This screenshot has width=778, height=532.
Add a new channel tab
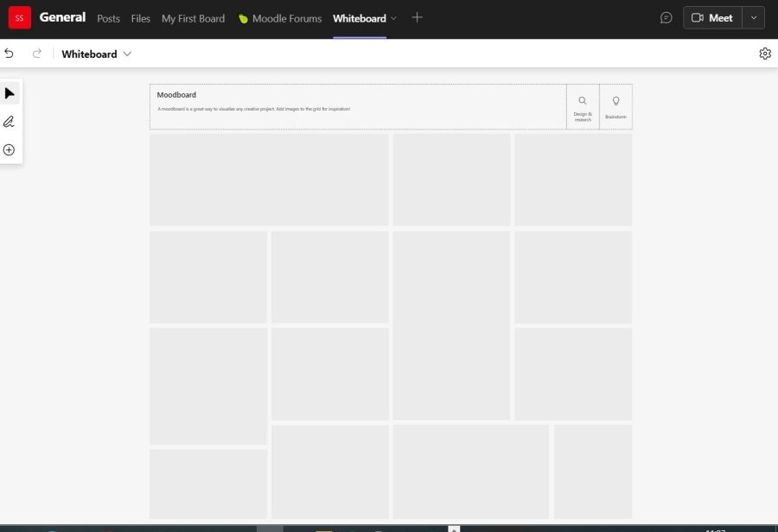417,17
